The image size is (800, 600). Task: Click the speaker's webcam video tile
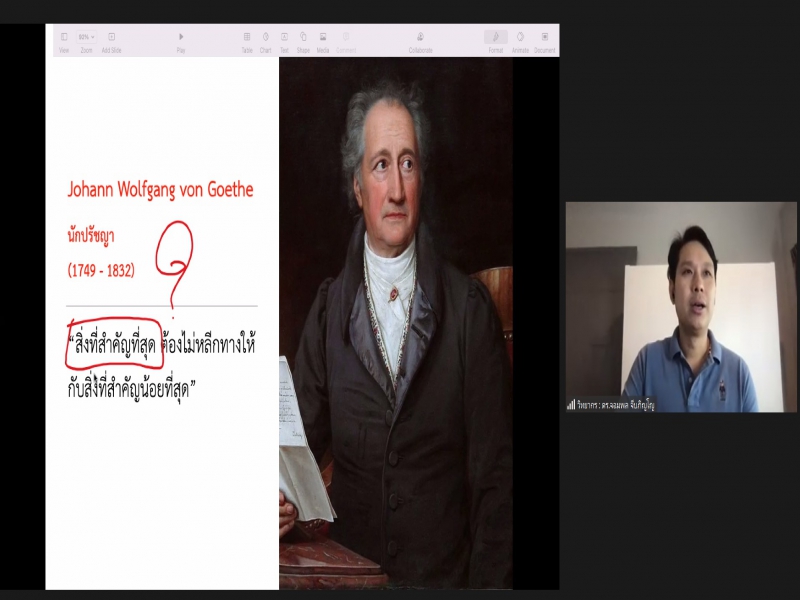[680, 300]
